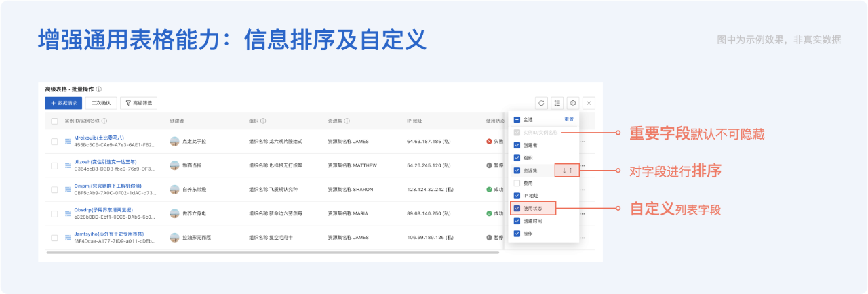868x294 pixels.
Task: Open the row density settings icon
Action: pos(557,103)
